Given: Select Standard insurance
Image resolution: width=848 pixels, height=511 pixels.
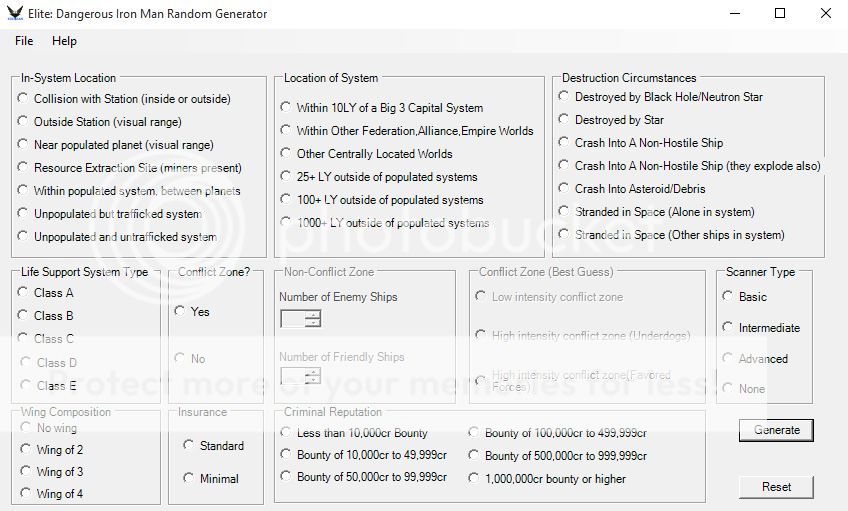Looking at the screenshot, I should click(x=214, y=446).
